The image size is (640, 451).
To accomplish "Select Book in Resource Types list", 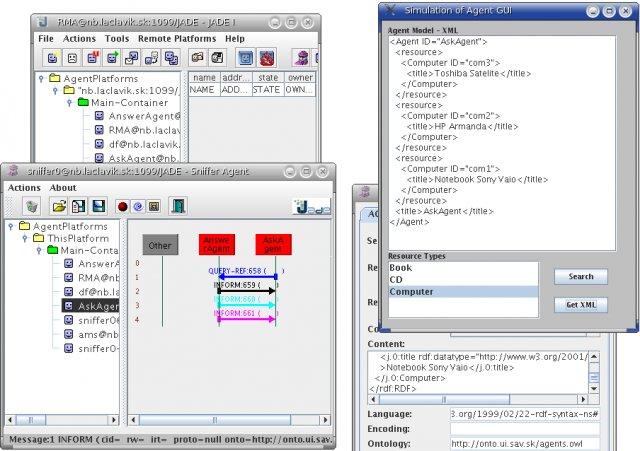I will click(400, 268).
